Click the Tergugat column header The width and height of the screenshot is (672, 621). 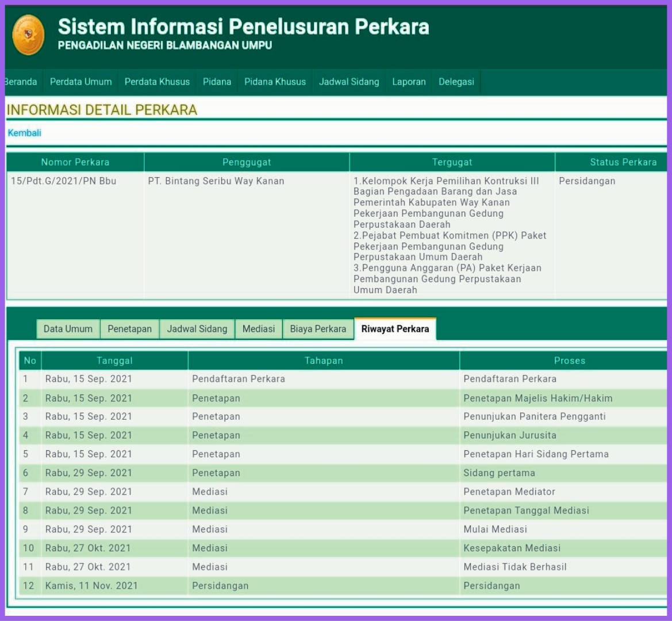click(x=452, y=162)
